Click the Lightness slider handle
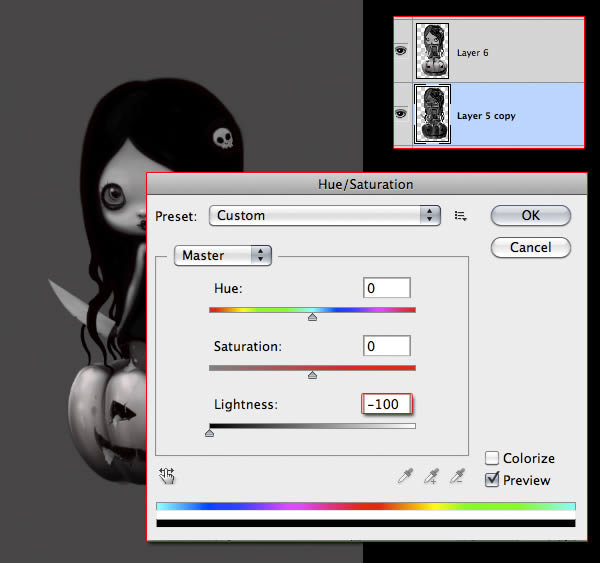Image resolution: width=600 pixels, height=563 pixels. coord(209,433)
